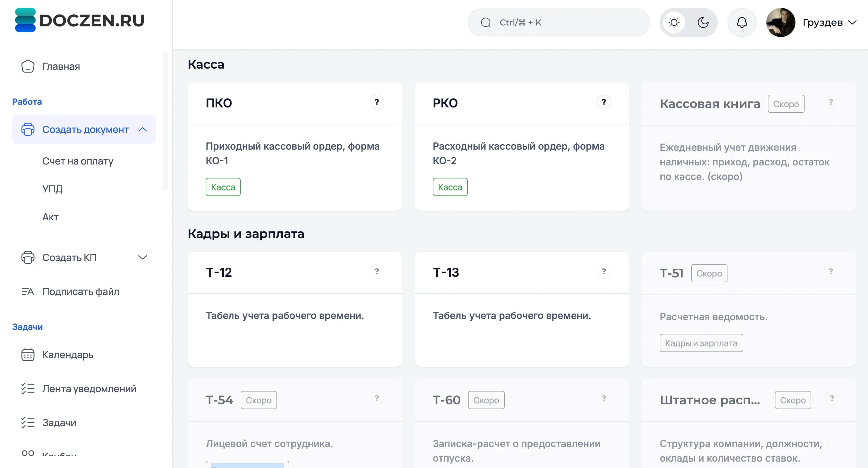
Task: Switch to dark theme moon icon
Action: (x=703, y=22)
